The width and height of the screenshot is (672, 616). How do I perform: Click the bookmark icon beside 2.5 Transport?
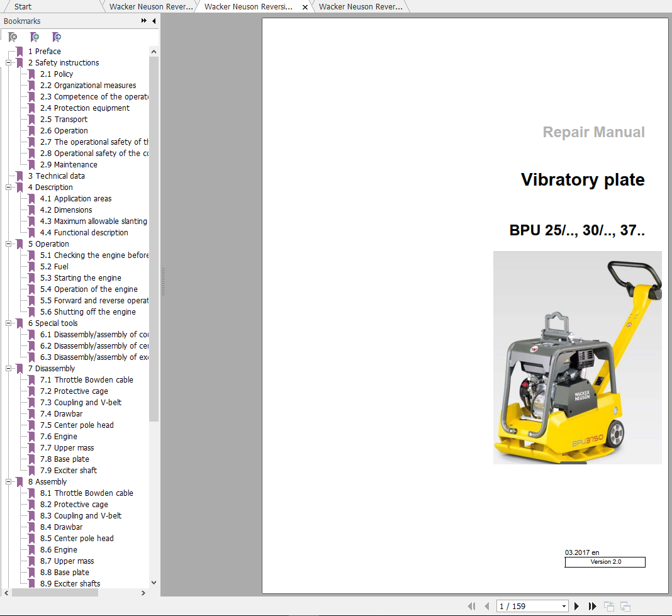[31, 120]
